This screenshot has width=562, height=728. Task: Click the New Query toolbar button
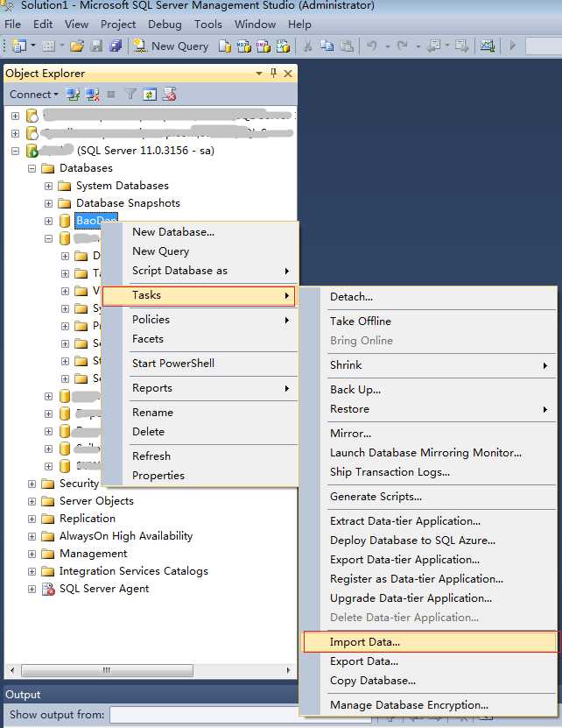tap(171, 46)
